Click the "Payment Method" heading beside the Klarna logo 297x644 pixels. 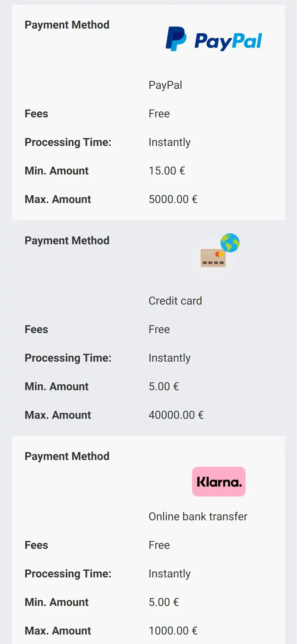pyautogui.click(x=67, y=456)
